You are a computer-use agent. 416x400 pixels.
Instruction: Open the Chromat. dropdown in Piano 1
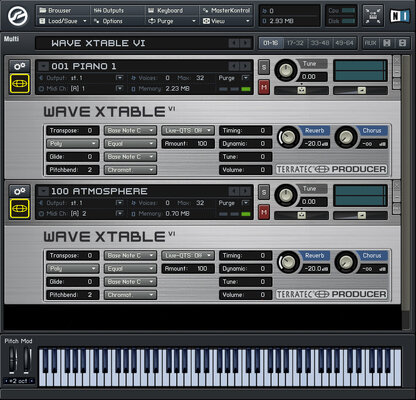pos(130,170)
